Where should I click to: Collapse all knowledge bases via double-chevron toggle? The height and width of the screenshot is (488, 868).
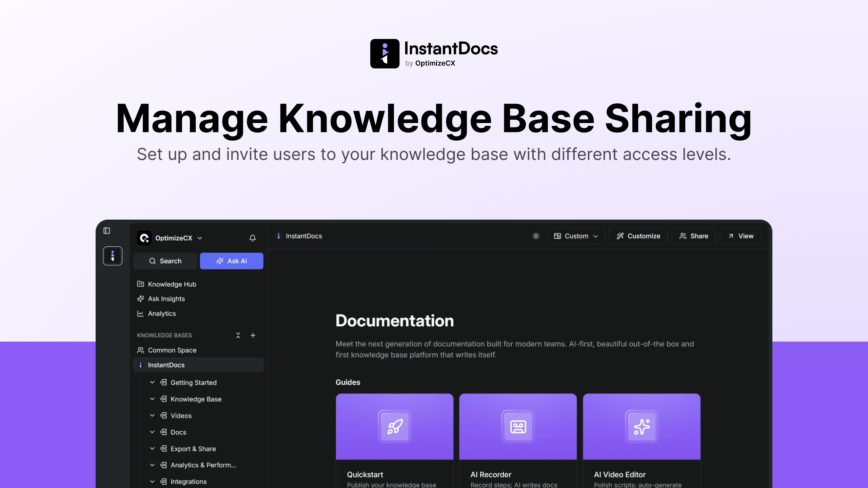(238, 335)
